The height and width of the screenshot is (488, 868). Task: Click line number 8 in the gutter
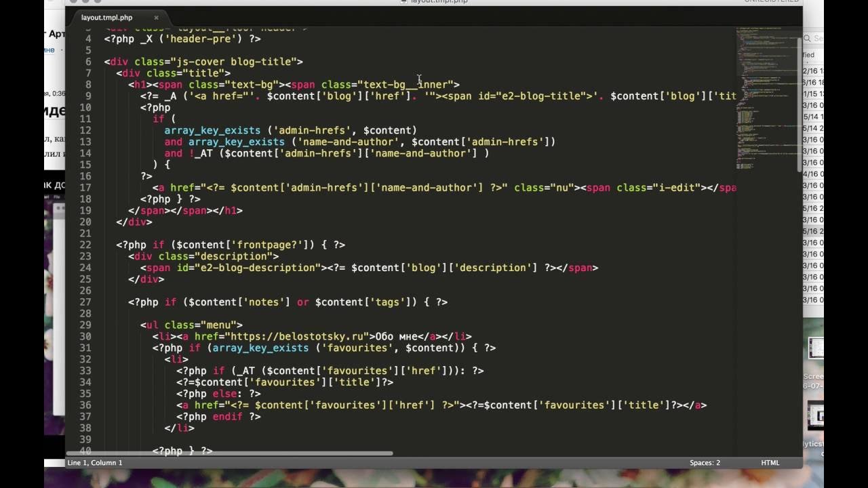tap(88, 85)
